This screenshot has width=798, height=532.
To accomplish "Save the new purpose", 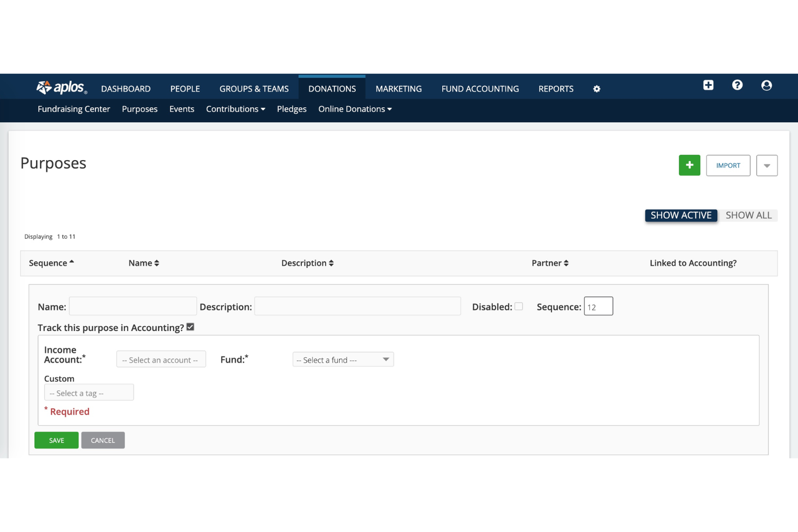I will tap(56, 440).
